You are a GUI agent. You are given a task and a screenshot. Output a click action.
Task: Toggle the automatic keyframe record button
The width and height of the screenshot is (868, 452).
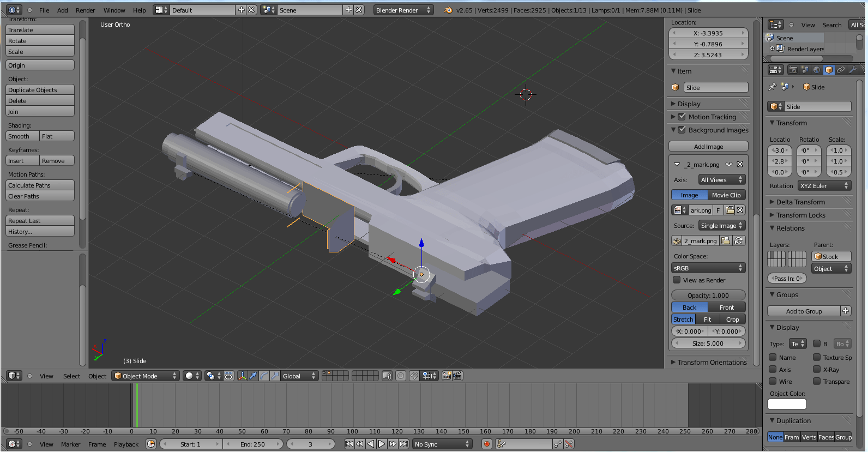pos(487,444)
